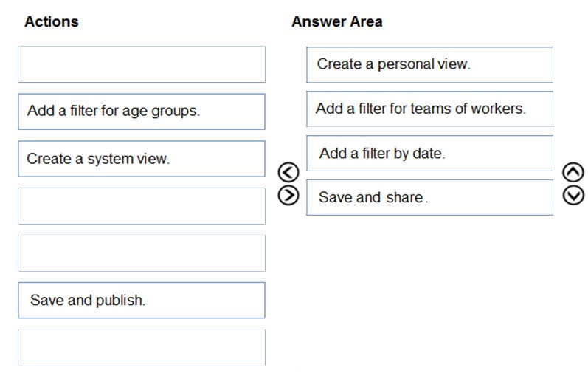Select 'Add a filter for teams of workers'
This screenshot has width=588, height=387.
coord(430,109)
